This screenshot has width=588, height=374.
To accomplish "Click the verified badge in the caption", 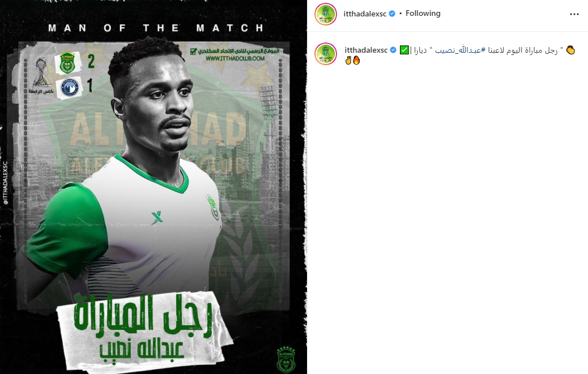I will click(393, 50).
